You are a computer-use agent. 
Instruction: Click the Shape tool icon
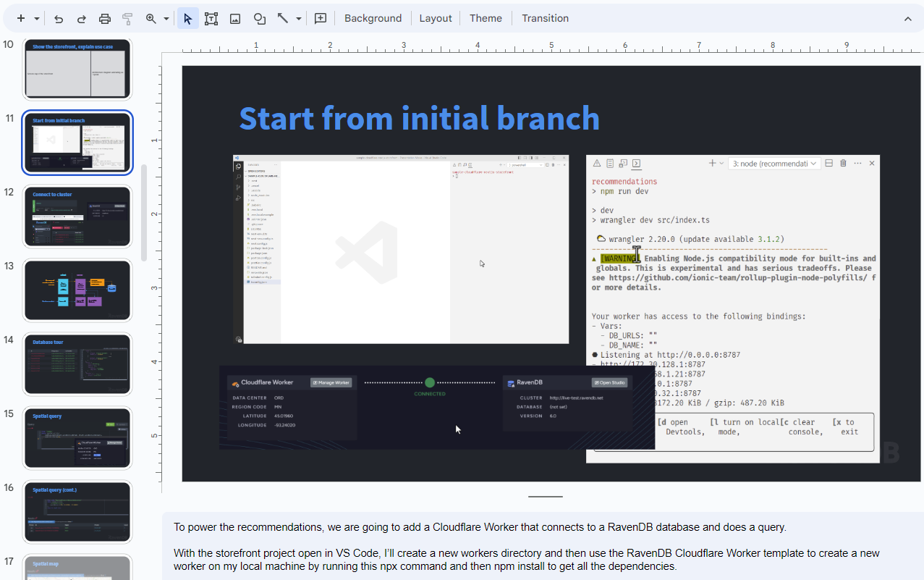click(259, 18)
